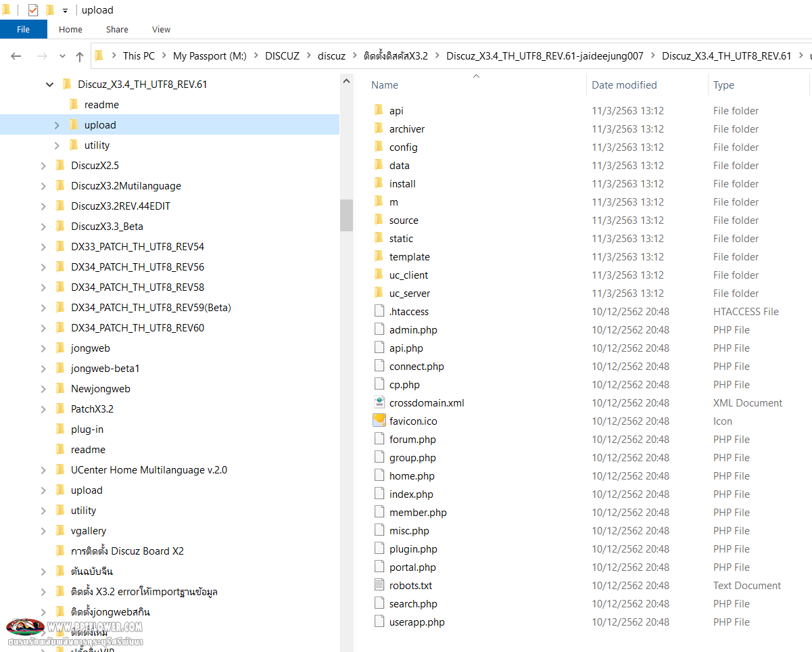Collapse the Discuz_X3.4_TH_UTF8_REV.61 tree node

[49, 85]
